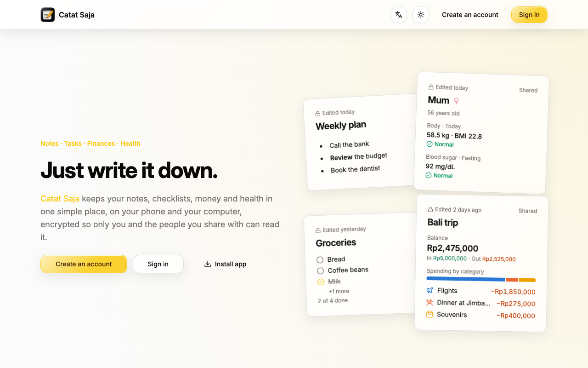Click the −Rp1,850,000 Flights amount

pos(513,292)
